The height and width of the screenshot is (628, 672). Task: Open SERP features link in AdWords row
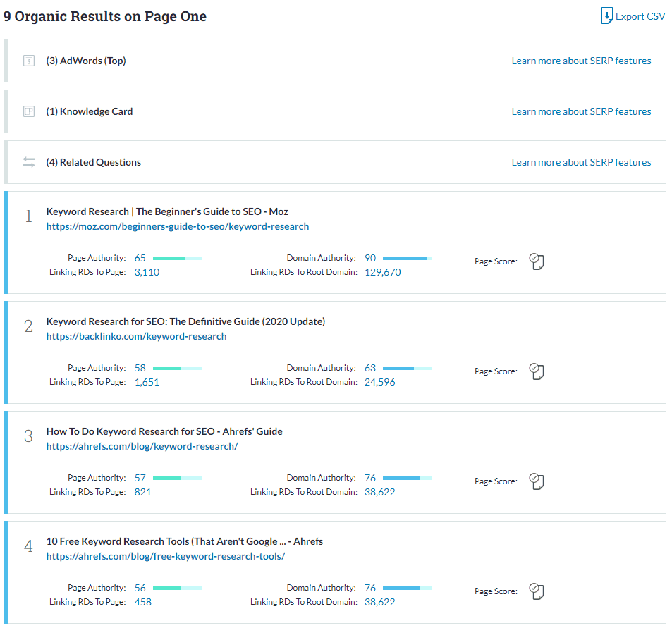pyautogui.click(x=581, y=61)
